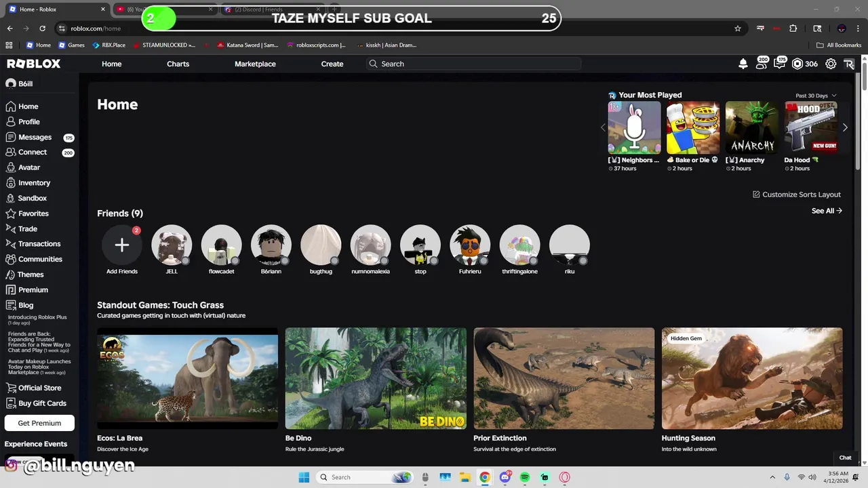
Task: Open friend JELL's avatar
Action: click(172, 245)
